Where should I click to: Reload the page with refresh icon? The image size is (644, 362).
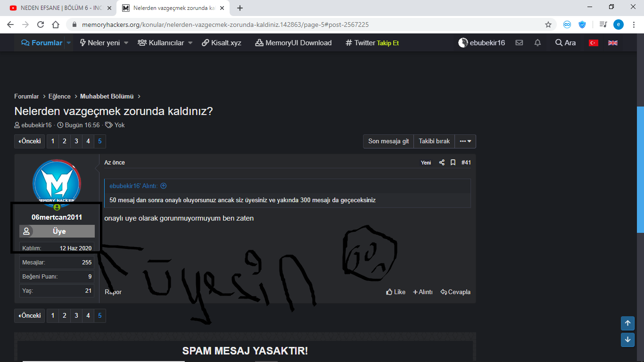pos(41,25)
